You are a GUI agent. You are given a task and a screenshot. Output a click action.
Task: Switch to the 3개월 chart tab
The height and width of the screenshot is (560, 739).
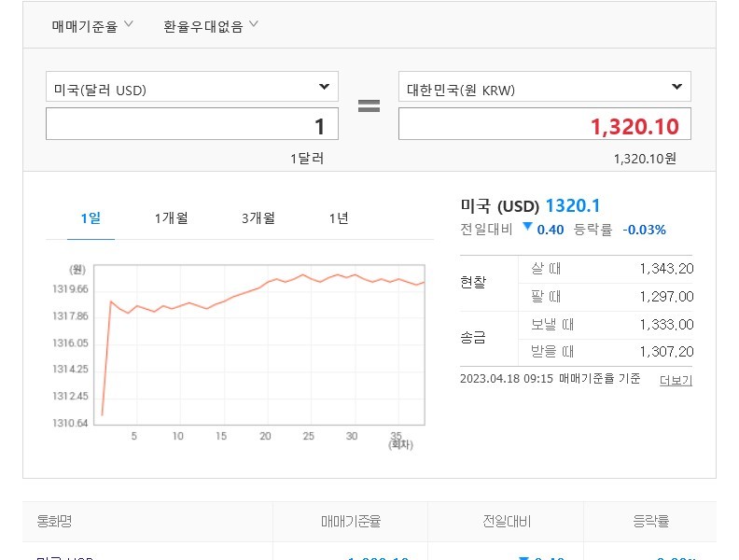pyautogui.click(x=258, y=218)
